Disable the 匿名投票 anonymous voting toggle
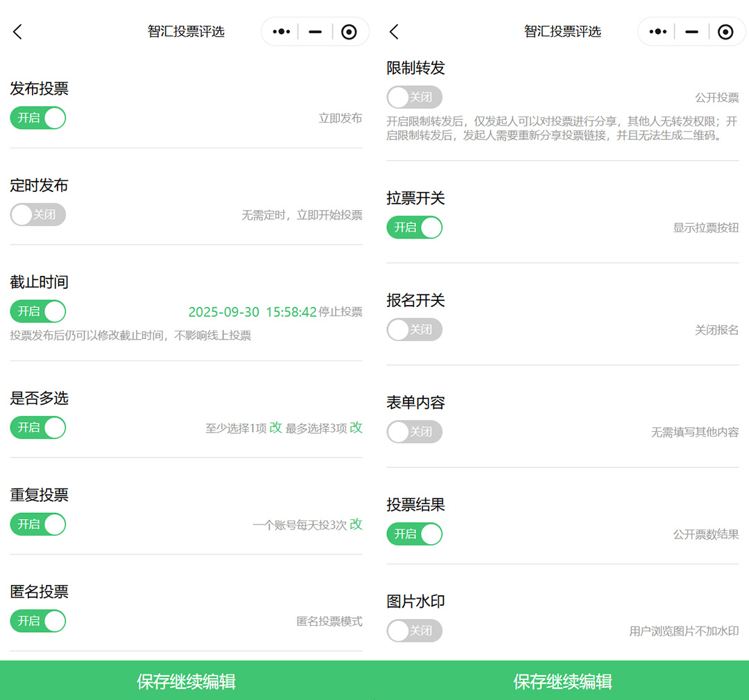 pyautogui.click(x=38, y=621)
